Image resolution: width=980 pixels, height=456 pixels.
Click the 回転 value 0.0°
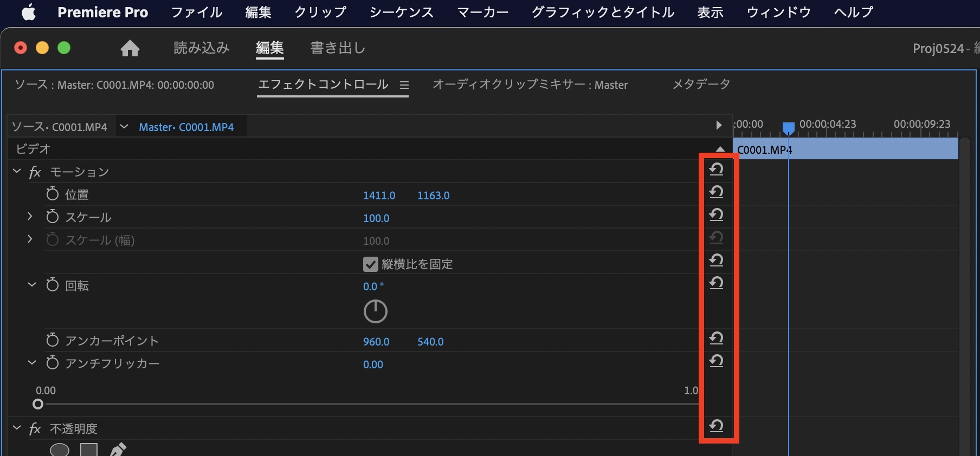[x=373, y=286]
